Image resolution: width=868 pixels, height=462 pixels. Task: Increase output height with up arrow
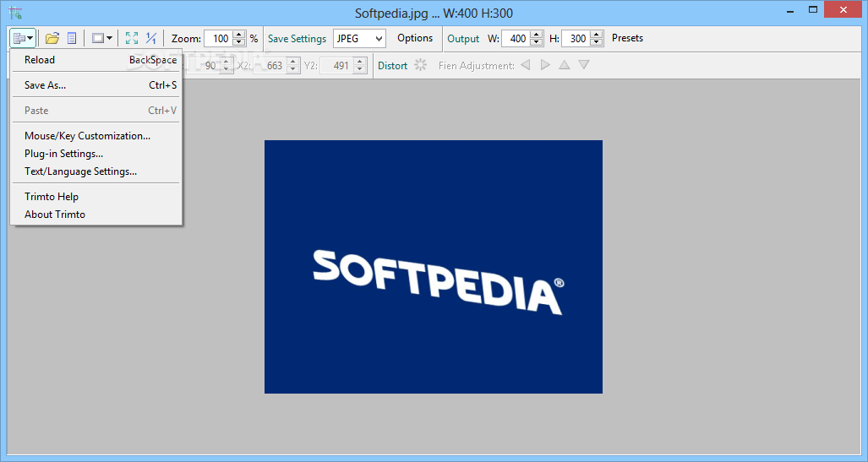coord(597,35)
